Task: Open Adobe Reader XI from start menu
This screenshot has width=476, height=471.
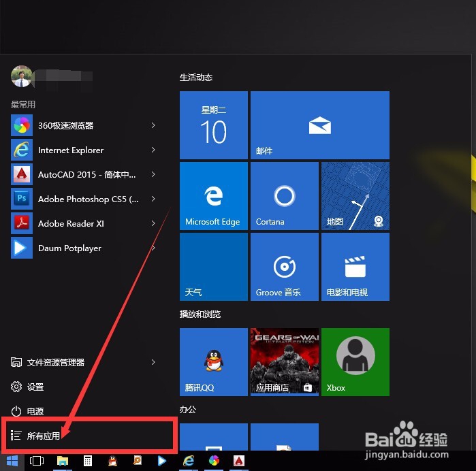Action: [x=82, y=223]
